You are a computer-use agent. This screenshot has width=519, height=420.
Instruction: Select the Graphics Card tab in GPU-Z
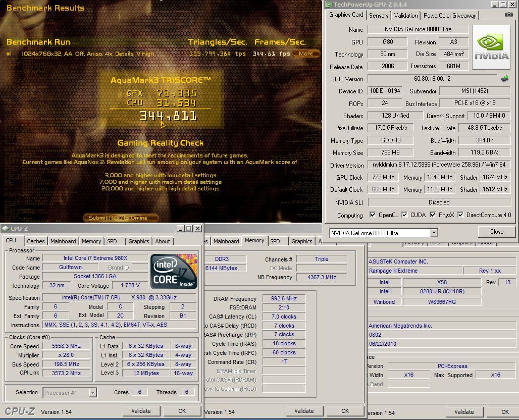click(x=346, y=15)
